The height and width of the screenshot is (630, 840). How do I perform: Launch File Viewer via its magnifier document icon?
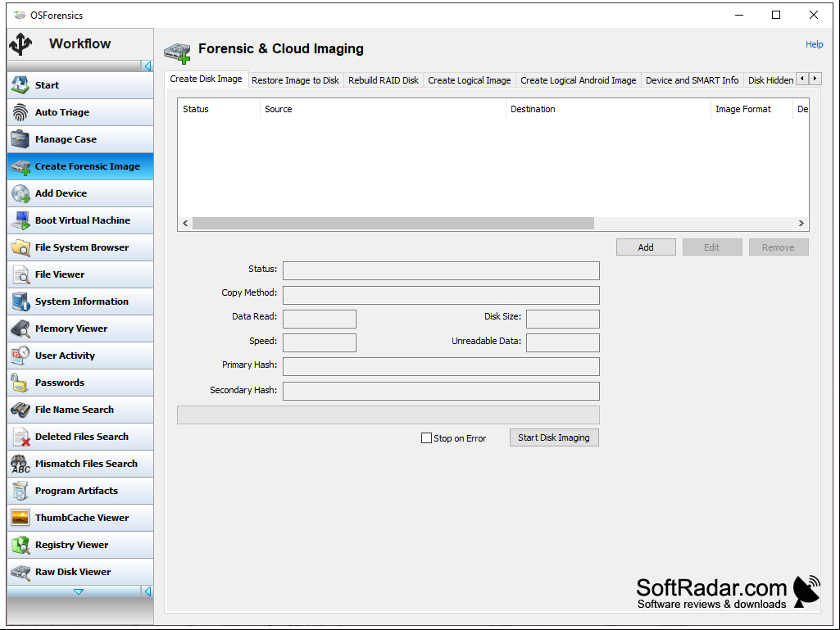pos(20,274)
